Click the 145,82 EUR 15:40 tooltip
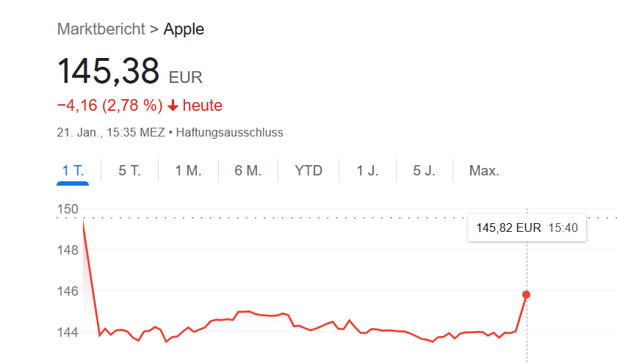Image resolution: width=617 pixels, height=364 pixels. 527,227
